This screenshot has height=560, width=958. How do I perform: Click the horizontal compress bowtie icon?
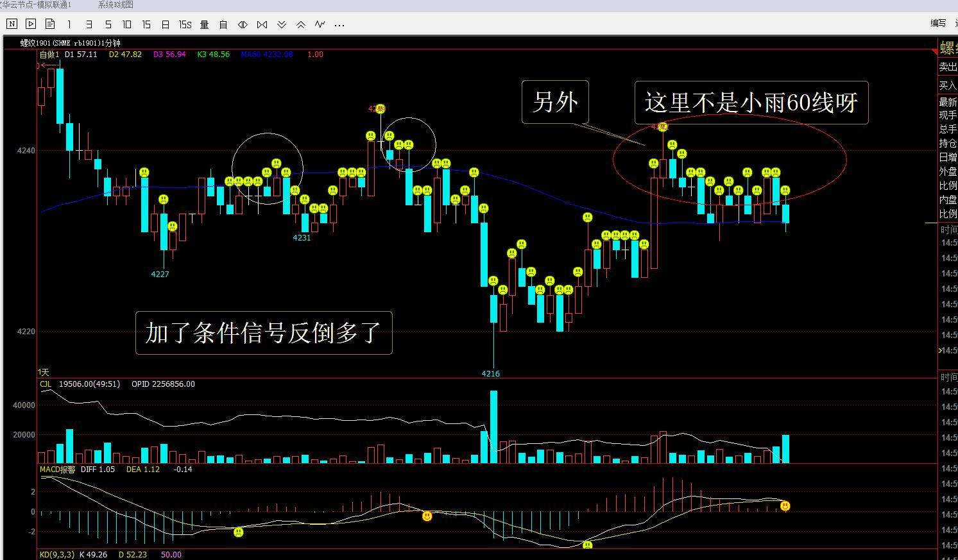[262, 24]
